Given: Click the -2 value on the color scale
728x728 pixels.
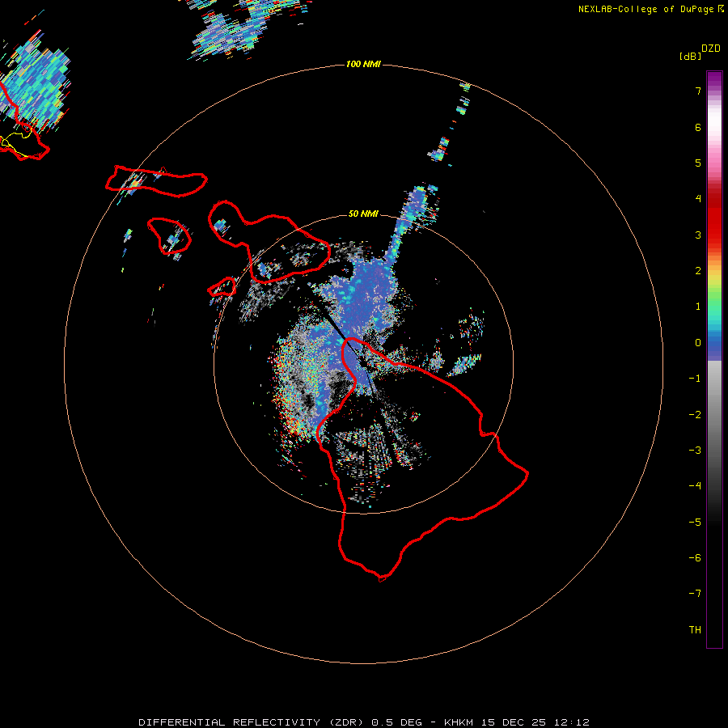Looking at the screenshot, I should 695,415.
